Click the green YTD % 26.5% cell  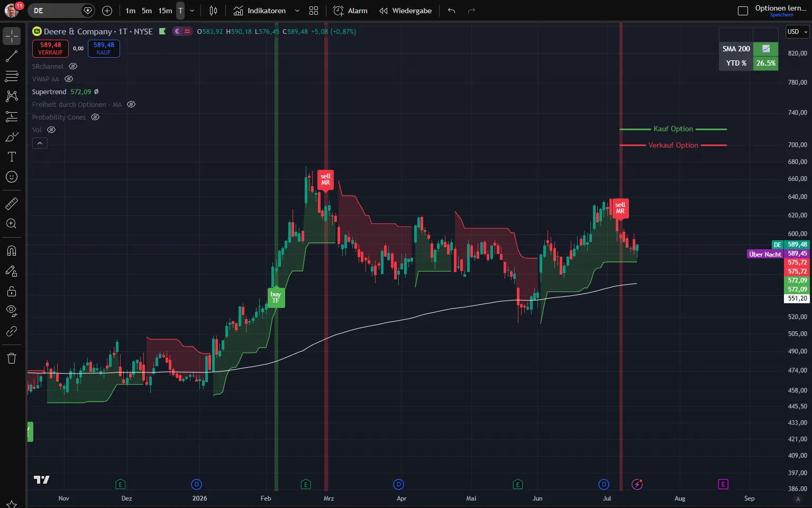click(x=766, y=63)
